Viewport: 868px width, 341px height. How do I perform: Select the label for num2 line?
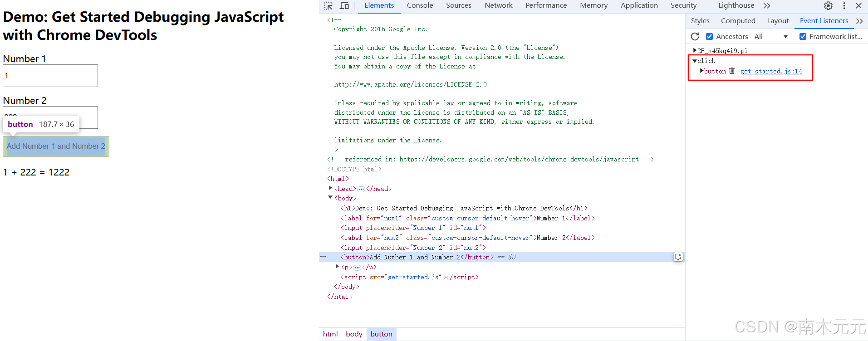point(468,238)
